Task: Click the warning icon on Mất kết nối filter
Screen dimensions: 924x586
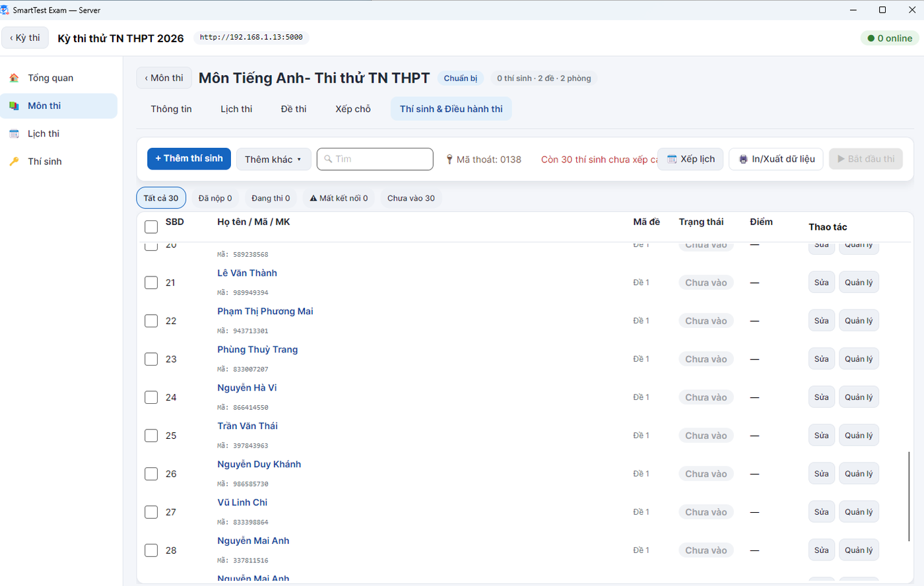Action: click(x=313, y=198)
